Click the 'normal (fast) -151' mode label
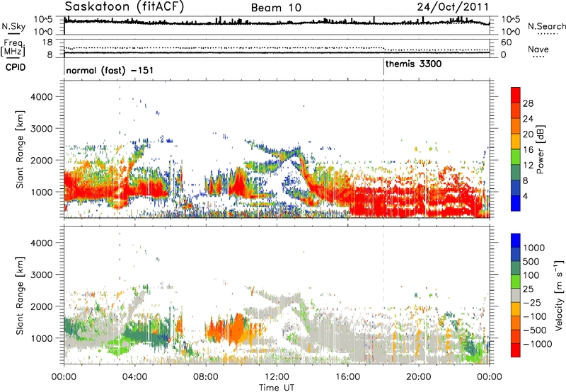The width and height of the screenshot is (566, 392). tap(110, 70)
